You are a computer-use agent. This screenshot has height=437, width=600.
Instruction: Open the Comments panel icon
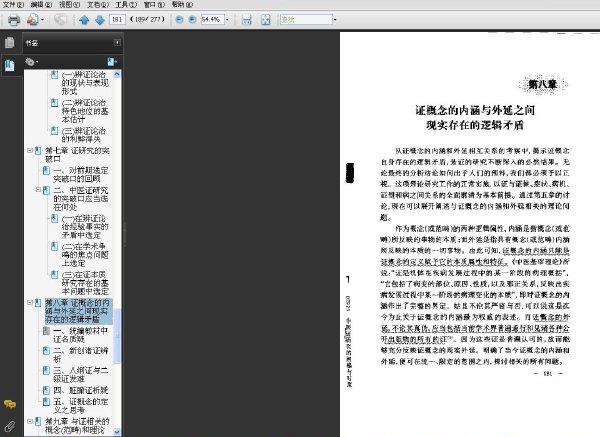coord(10,404)
